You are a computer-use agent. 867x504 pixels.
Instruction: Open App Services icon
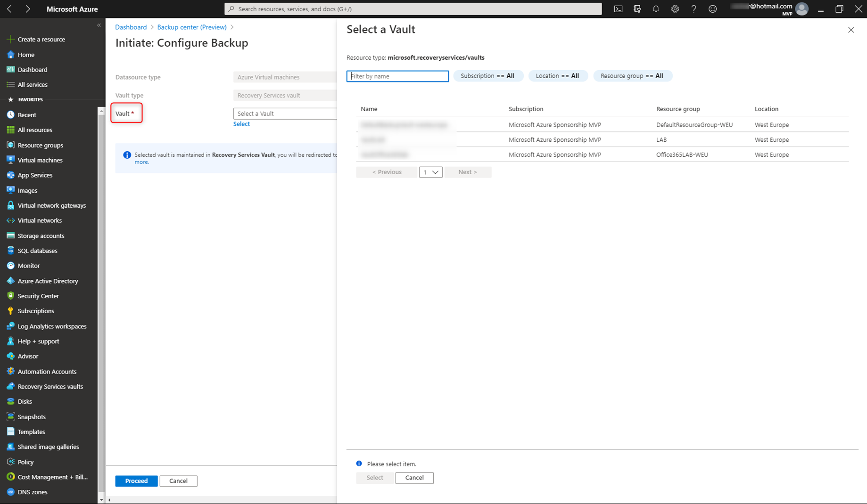click(x=10, y=175)
